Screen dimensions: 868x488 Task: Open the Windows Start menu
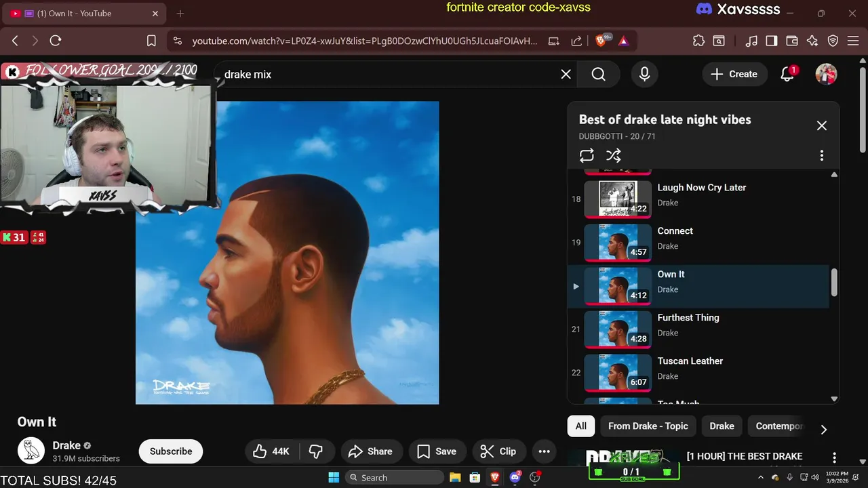(334, 477)
